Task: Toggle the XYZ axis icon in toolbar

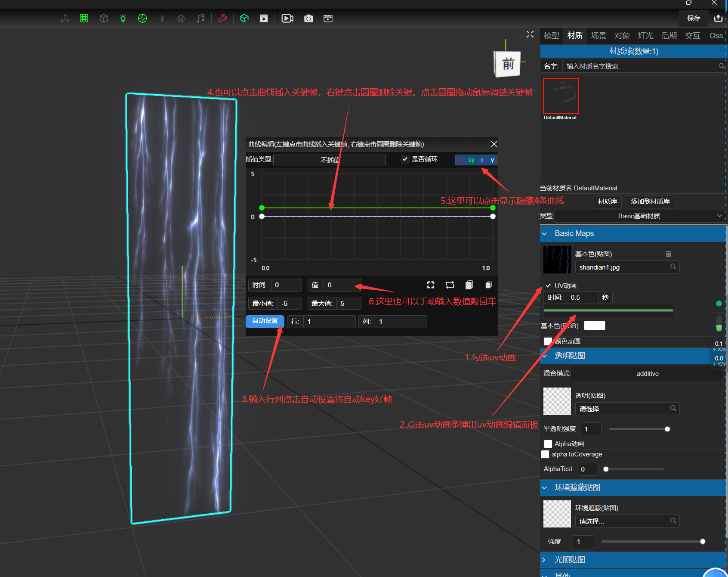Action: 65,19
